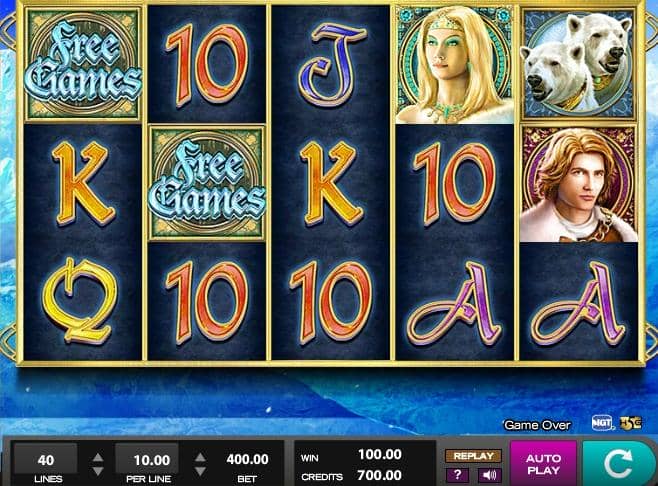658x486 pixels.
Task: Click the brown-haired prince symbol
Action: [x=579, y=183]
